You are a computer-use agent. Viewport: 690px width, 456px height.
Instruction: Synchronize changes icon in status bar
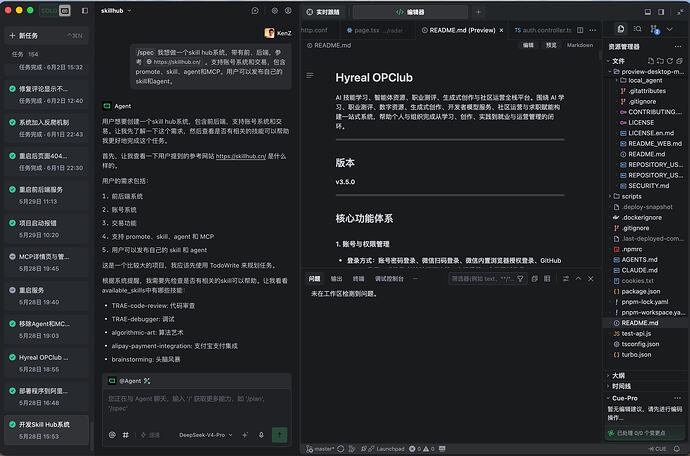pos(341,449)
